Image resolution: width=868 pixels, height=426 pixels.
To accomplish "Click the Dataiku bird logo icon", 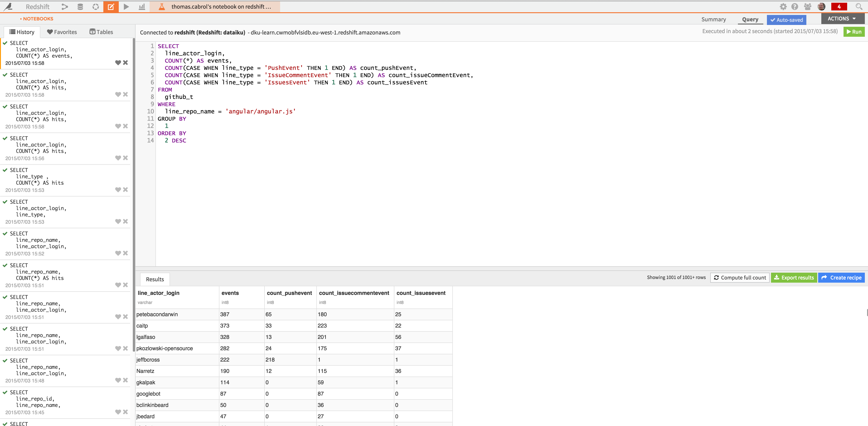I will tap(8, 6).
